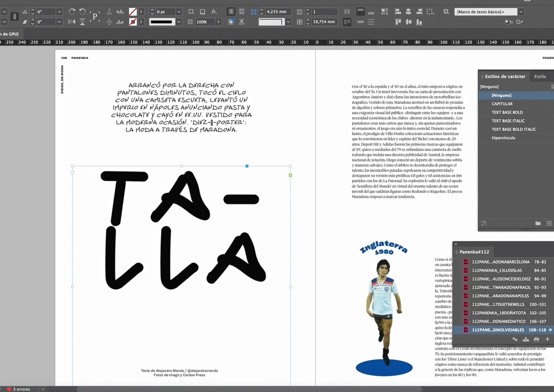The height and width of the screenshot is (392, 554).
Task: Toggle wrap around bounding box
Action: point(242,12)
